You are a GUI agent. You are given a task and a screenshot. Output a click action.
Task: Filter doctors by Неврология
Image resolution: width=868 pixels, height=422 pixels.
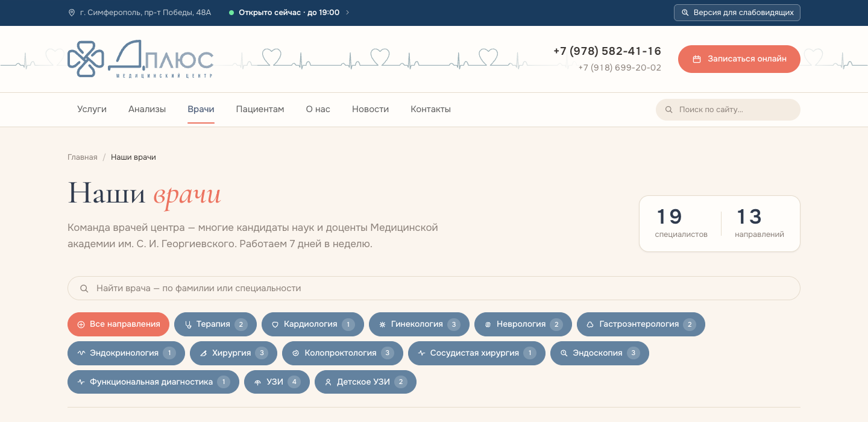coord(523,324)
